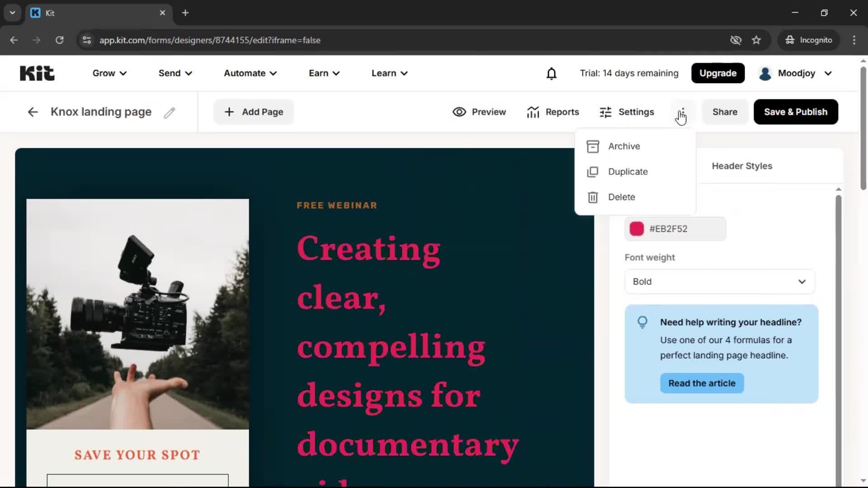
Task: Click Read the article
Action: pyautogui.click(x=701, y=383)
